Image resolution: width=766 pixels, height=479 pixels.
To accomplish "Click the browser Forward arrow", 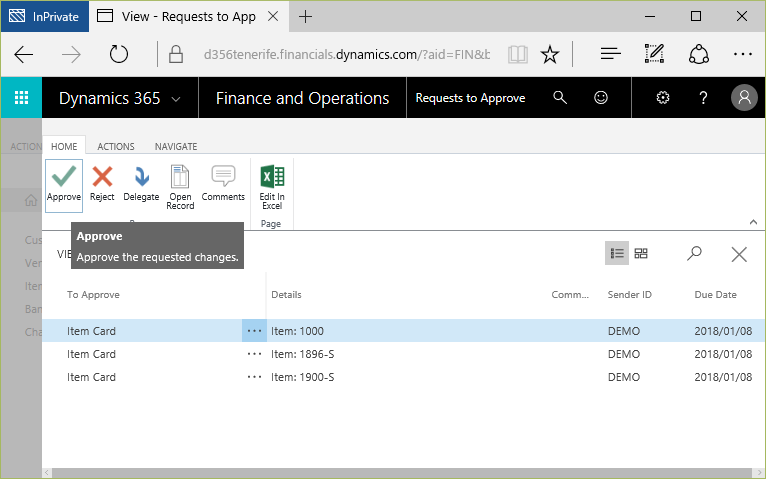I will (71, 54).
